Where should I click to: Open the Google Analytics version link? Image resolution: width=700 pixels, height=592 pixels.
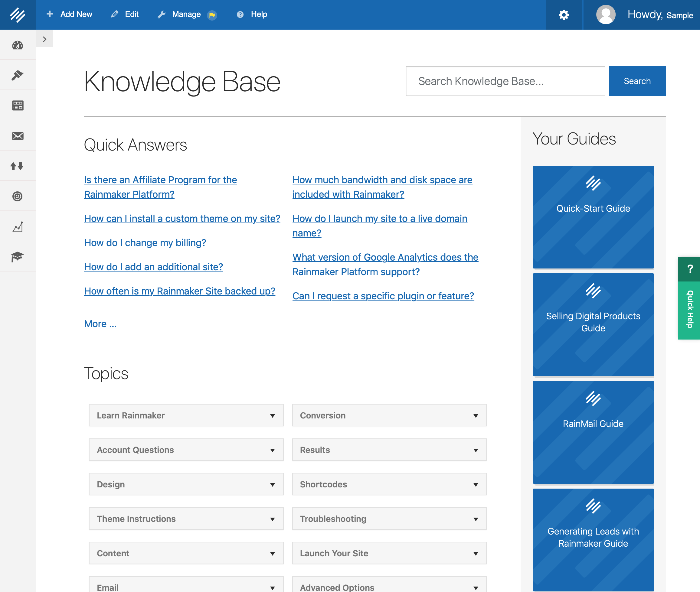coord(385,264)
